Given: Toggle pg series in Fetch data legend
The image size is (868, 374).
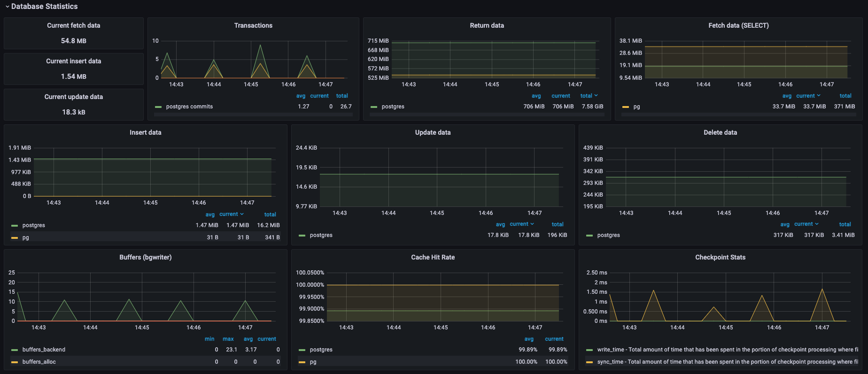Looking at the screenshot, I should pos(636,107).
